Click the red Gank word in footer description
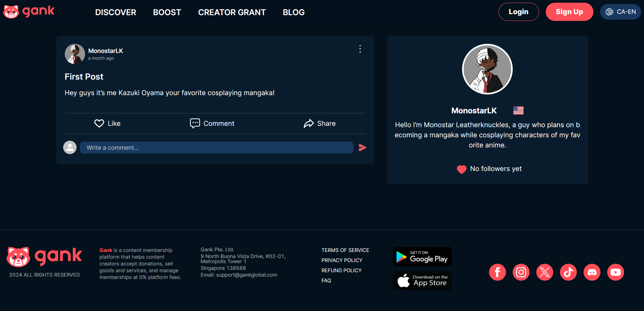The image size is (644, 311). pos(106,250)
